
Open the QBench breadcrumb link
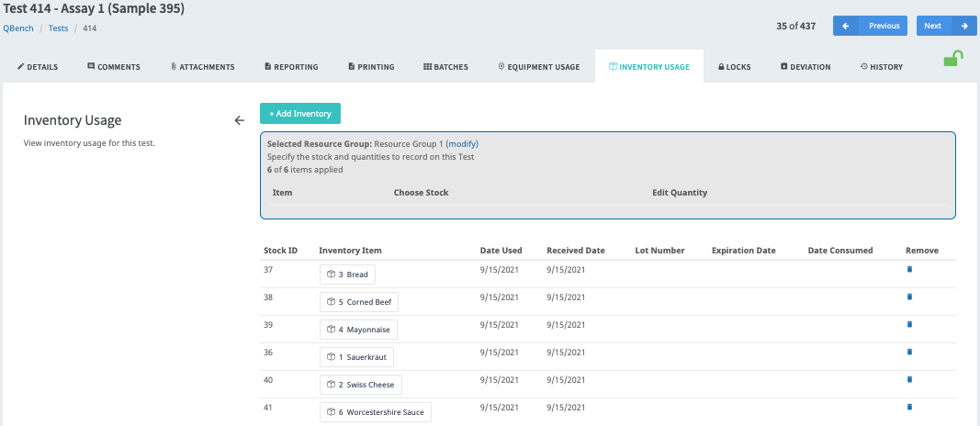coord(18,28)
